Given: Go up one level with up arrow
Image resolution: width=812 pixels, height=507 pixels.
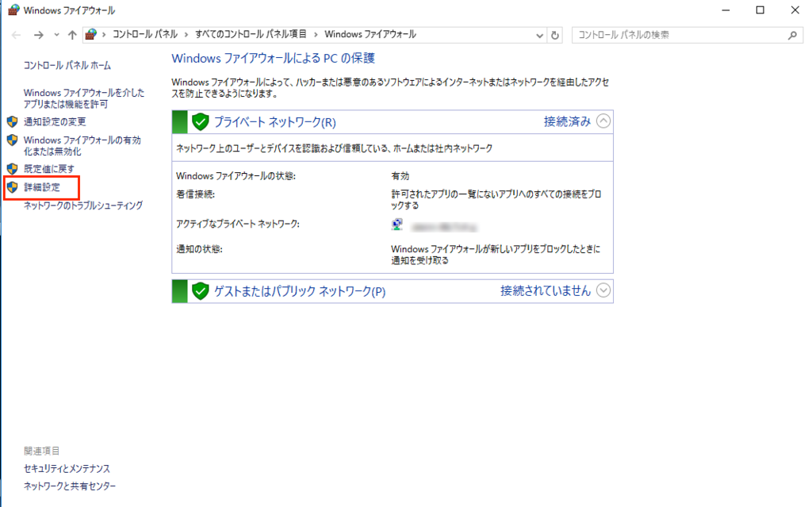Looking at the screenshot, I should coord(72,35).
